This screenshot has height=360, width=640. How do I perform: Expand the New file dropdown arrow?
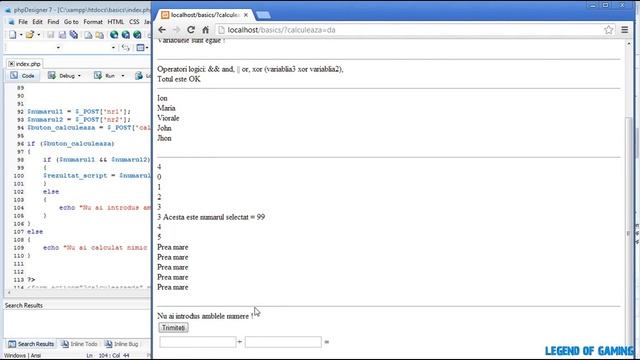click(x=21, y=35)
